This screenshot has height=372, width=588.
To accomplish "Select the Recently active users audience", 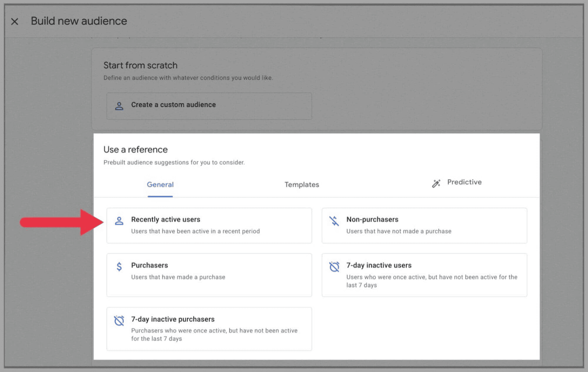I will tap(209, 225).
